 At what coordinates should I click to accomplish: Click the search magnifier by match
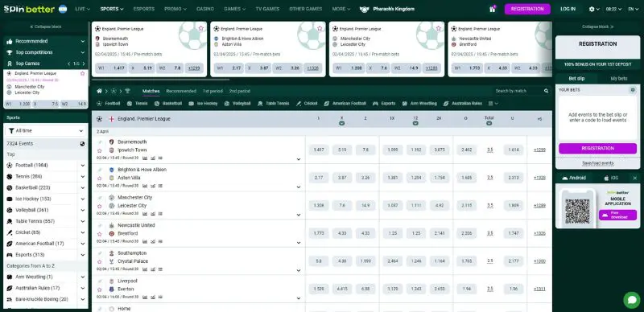pyautogui.click(x=547, y=91)
